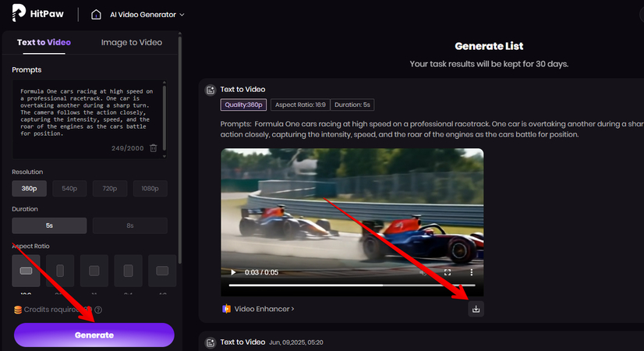Choose 5s duration
This screenshot has height=351, width=644.
click(x=49, y=225)
